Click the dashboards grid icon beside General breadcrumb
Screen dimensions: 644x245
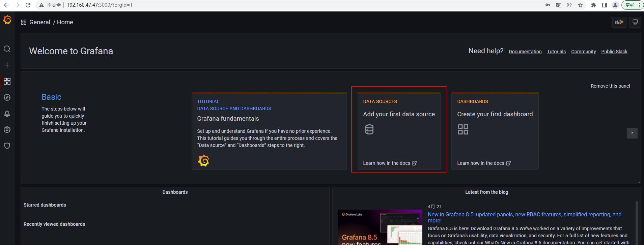[x=24, y=22]
